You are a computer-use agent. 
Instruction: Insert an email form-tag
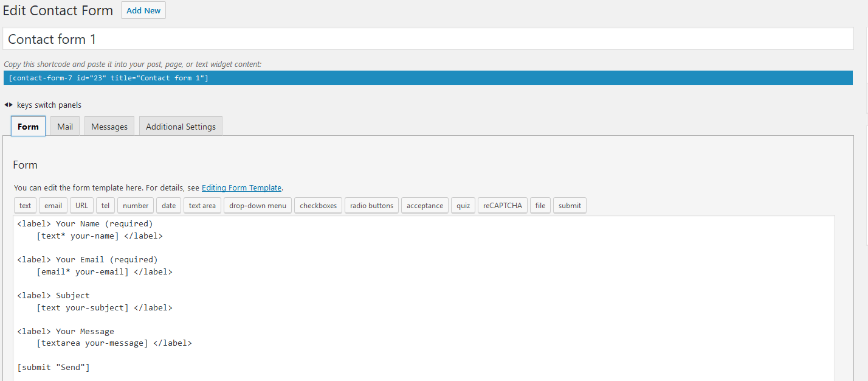(x=53, y=205)
